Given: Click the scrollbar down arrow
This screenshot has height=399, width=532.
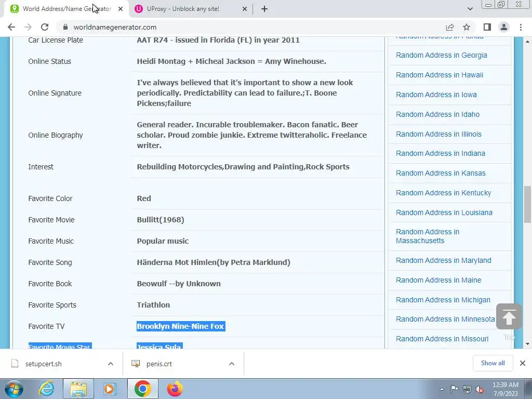Looking at the screenshot, I should point(527,344).
